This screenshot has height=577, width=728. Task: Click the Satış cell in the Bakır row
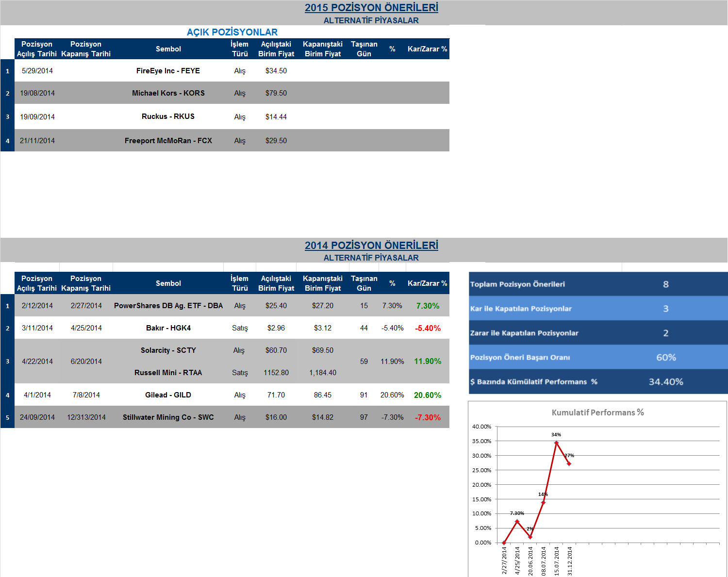(x=240, y=328)
